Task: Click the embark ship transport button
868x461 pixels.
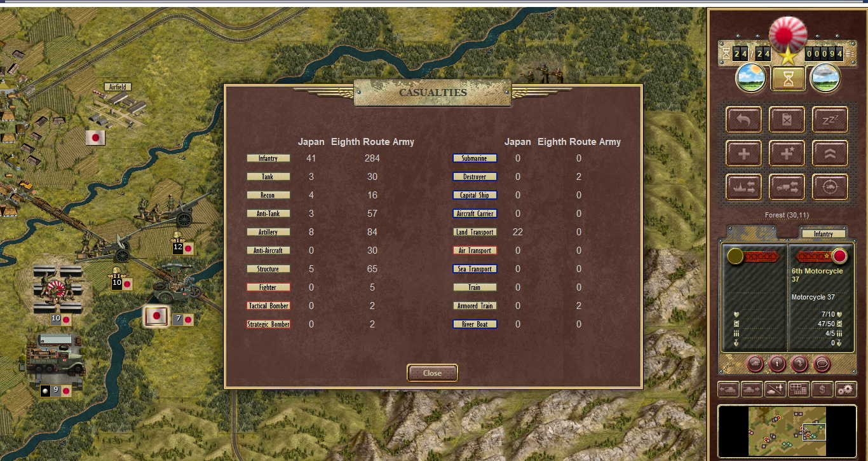Action: click(744, 187)
